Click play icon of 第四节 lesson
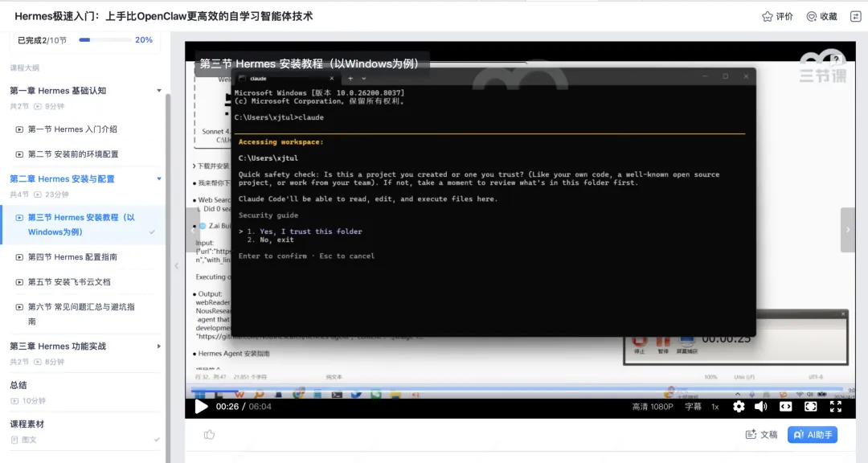Screen dimensions: 868x463 pyautogui.click(x=19, y=257)
